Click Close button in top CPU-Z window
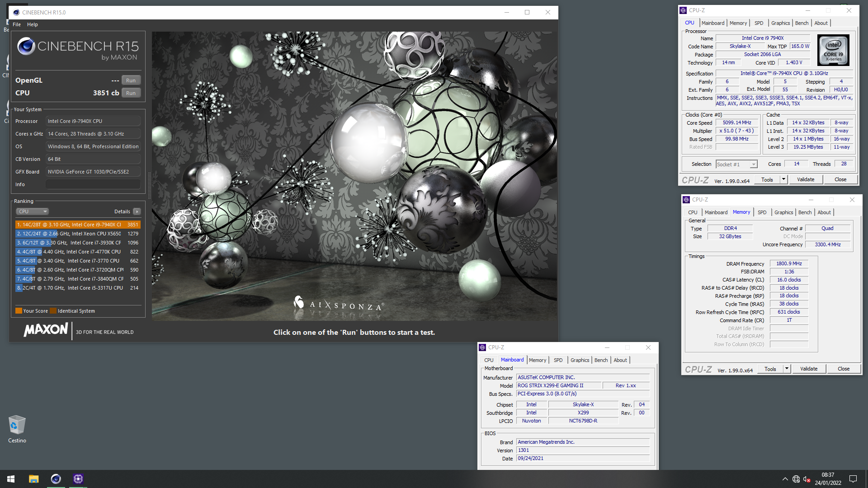This screenshot has height=488, width=868. 840,180
